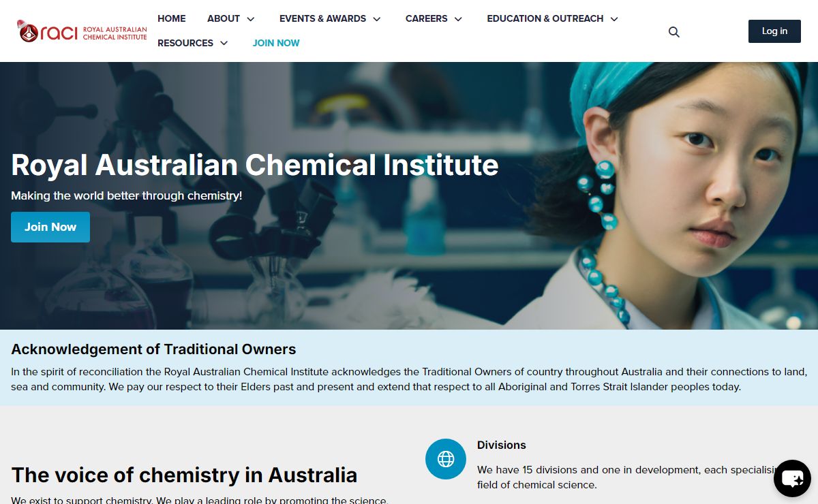Open the chat widget bubble icon

(792, 478)
